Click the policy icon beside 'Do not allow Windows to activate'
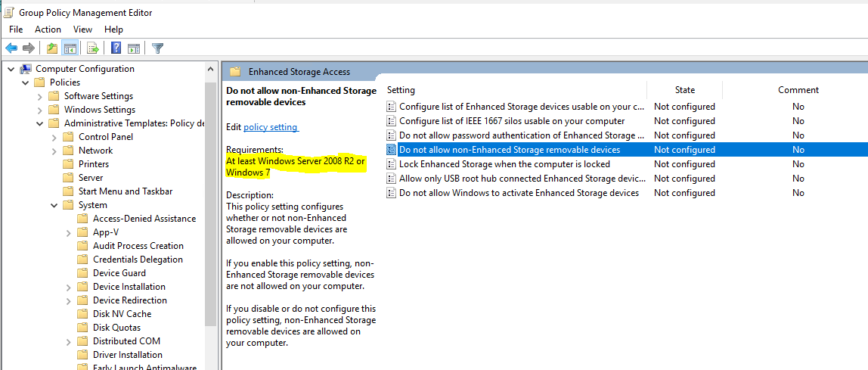Image resolution: width=868 pixels, height=370 pixels. [x=392, y=193]
